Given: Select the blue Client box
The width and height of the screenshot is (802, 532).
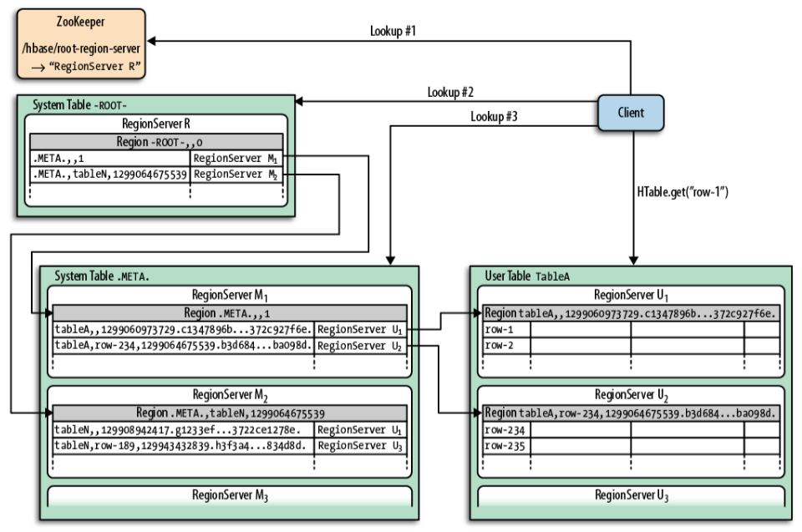Looking at the screenshot, I should pos(632,112).
